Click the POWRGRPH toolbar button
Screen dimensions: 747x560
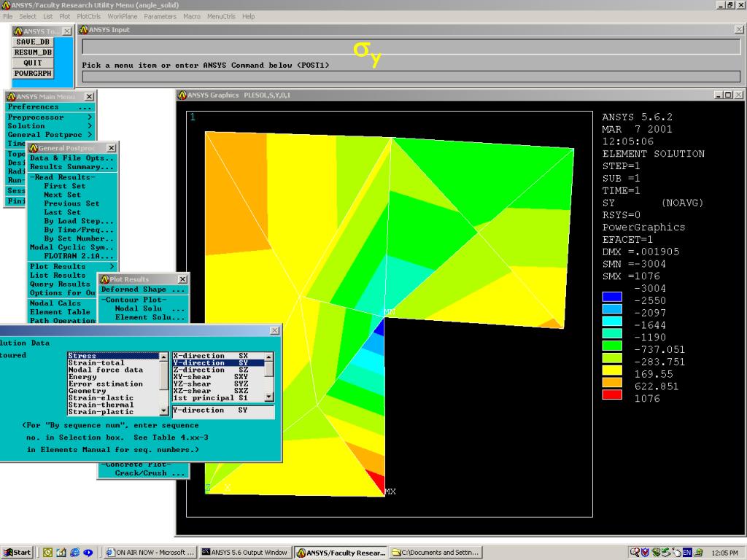click(x=33, y=74)
